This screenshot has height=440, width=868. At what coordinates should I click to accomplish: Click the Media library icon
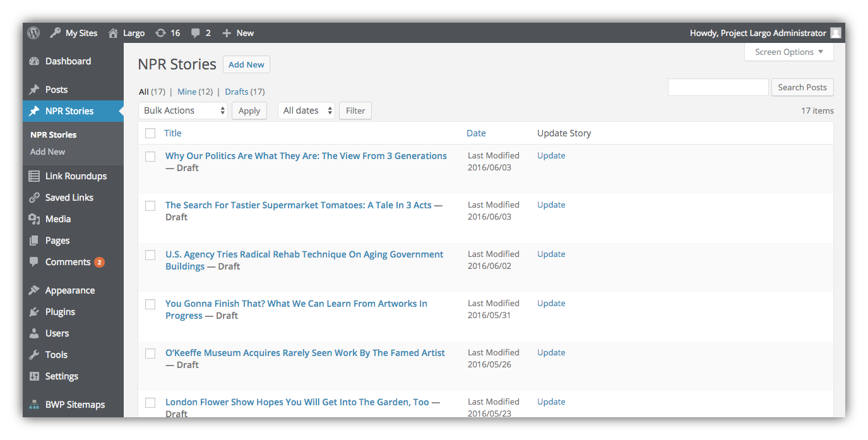(34, 219)
